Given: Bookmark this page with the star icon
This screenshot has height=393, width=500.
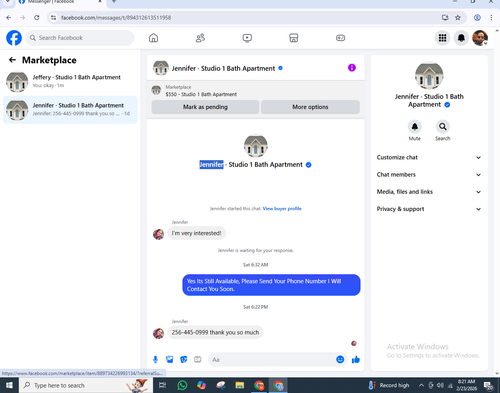Looking at the screenshot, I should 458,18.
